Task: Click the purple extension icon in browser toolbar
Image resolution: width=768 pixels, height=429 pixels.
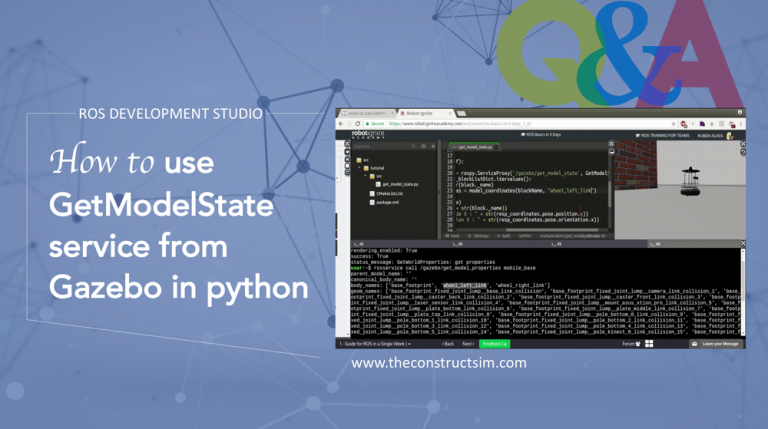Action: coord(702,124)
